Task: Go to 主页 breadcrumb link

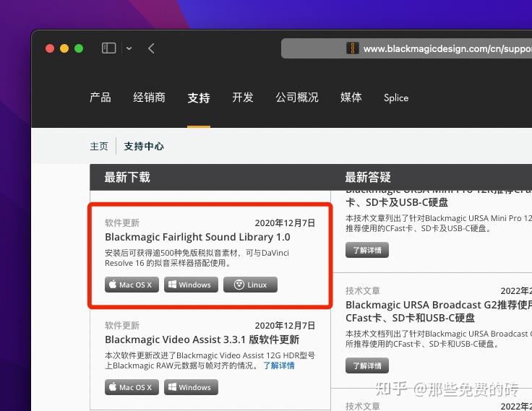Action: 99,146
